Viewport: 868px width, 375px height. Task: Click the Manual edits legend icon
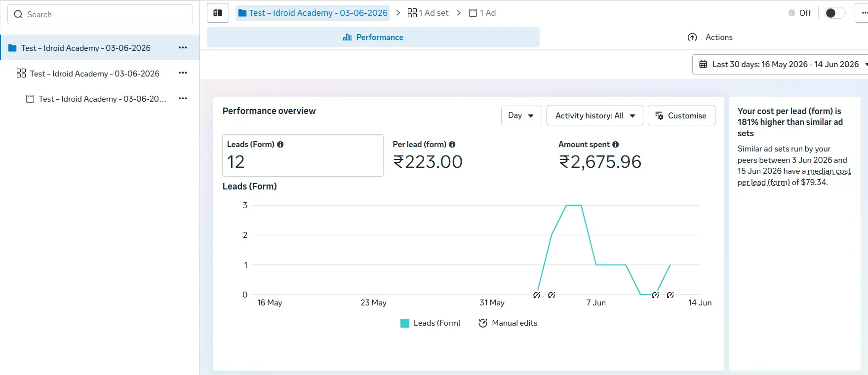(x=483, y=323)
